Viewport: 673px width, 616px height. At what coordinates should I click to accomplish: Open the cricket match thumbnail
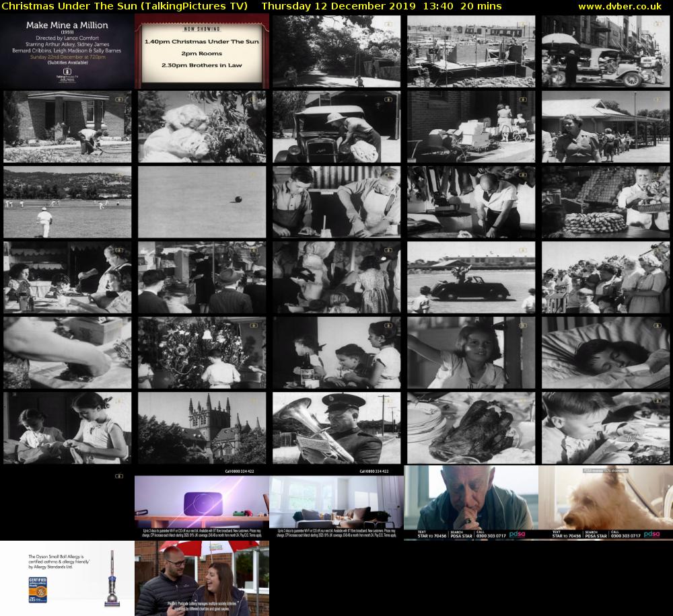[67, 202]
